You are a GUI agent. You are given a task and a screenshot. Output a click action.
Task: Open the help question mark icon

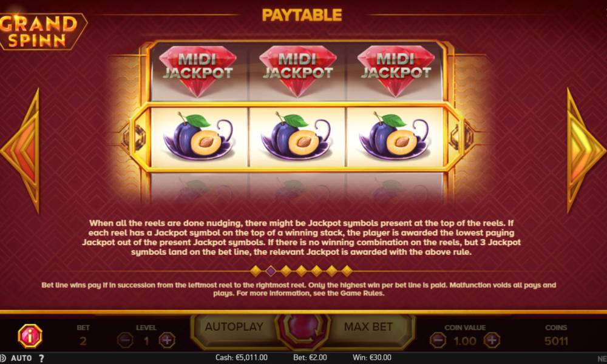pos(41,359)
